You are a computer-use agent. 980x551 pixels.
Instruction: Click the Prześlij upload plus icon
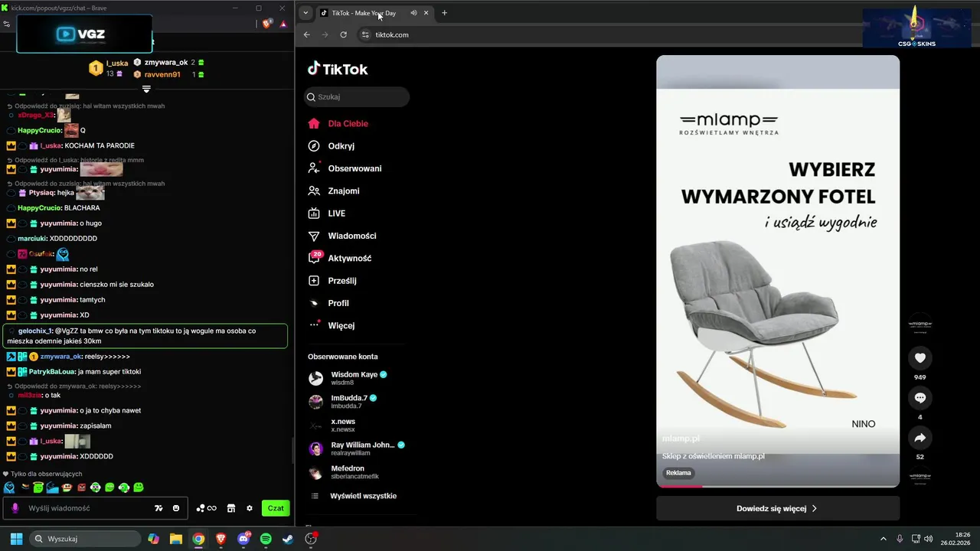pos(314,281)
